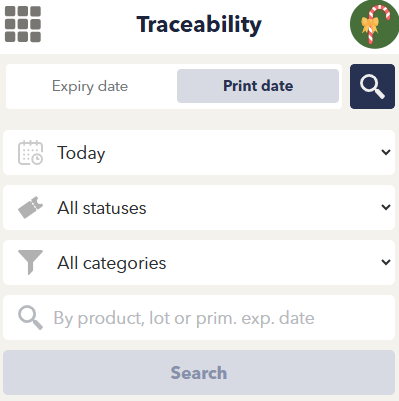The width and height of the screenshot is (399, 401).
Task: Expand the All categories chevron
Action: (x=386, y=262)
